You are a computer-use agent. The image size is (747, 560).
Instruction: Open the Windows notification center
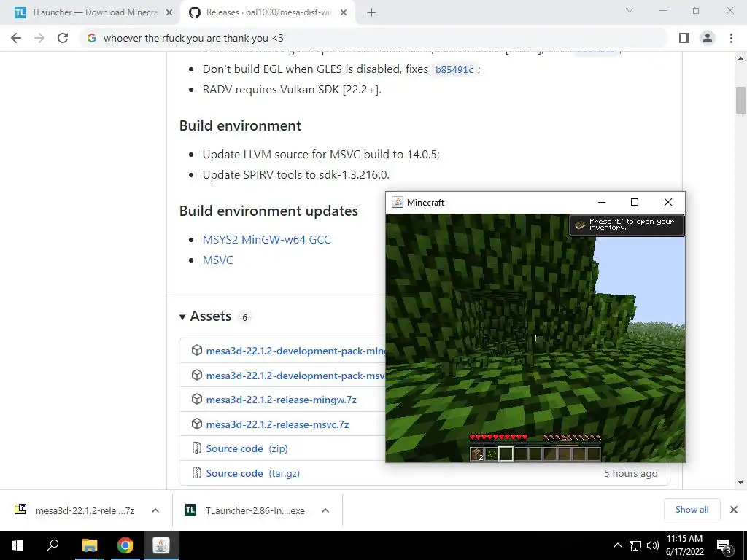[x=724, y=547]
